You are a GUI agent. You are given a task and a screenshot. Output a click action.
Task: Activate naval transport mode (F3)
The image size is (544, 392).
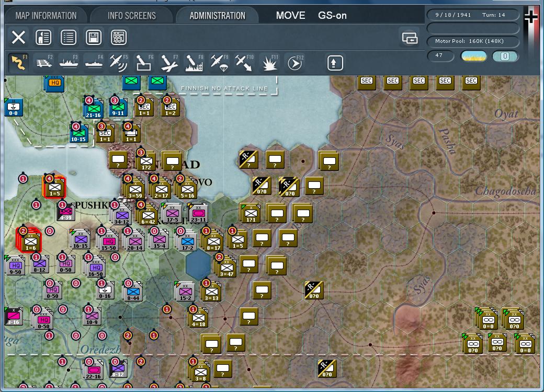tap(69, 62)
